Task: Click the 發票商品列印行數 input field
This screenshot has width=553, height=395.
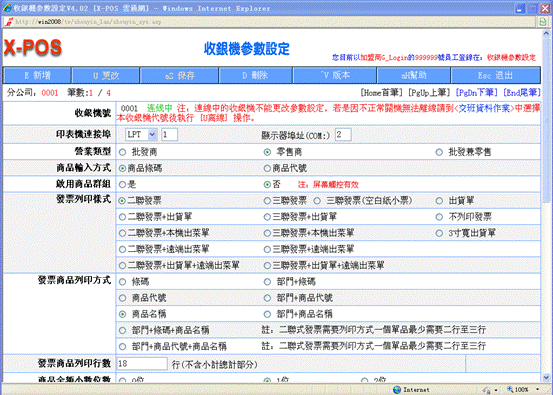Action: pyautogui.click(x=142, y=364)
